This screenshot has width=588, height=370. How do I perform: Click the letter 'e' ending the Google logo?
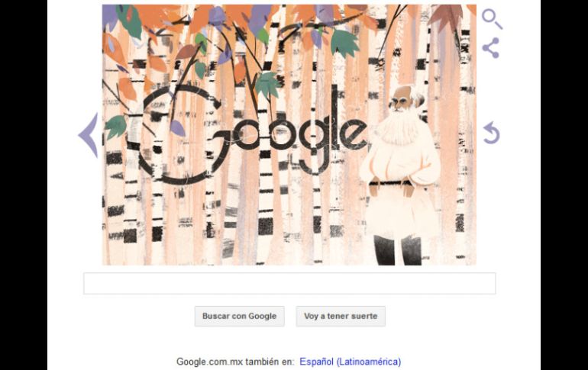pyautogui.click(x=354, y=134)
